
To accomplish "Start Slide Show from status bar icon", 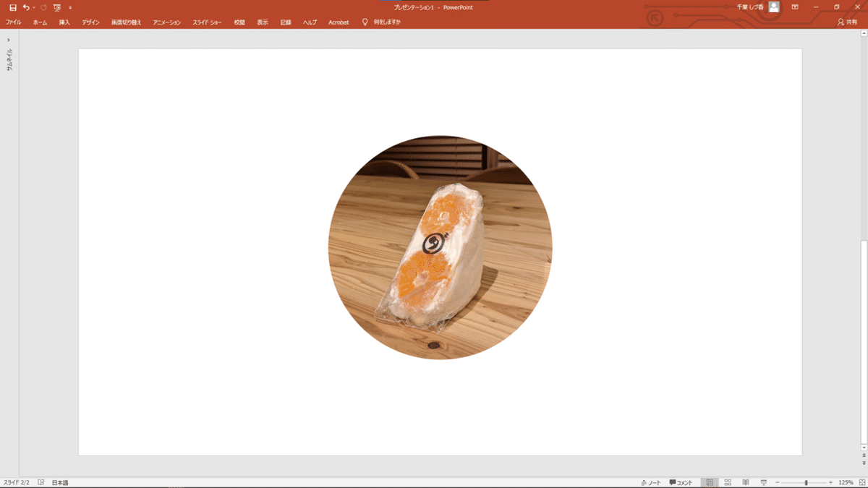I will coord(763,482).
